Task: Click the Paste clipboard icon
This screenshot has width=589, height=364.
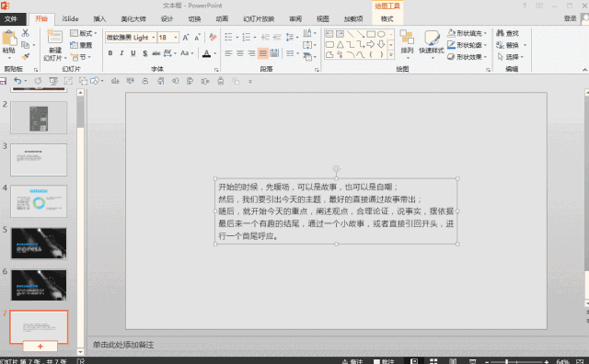Action: (9, 39)
